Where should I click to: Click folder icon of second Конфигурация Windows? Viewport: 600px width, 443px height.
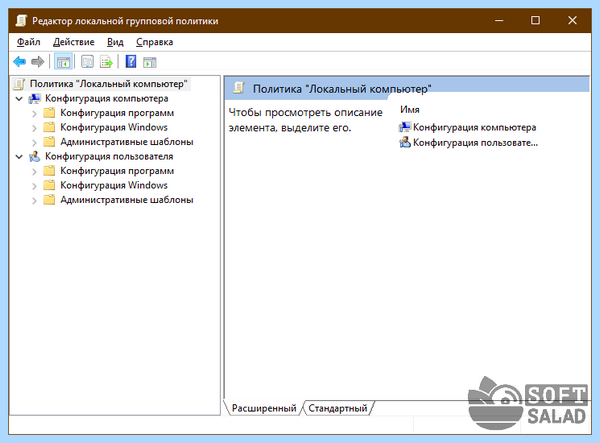point(49,185)
